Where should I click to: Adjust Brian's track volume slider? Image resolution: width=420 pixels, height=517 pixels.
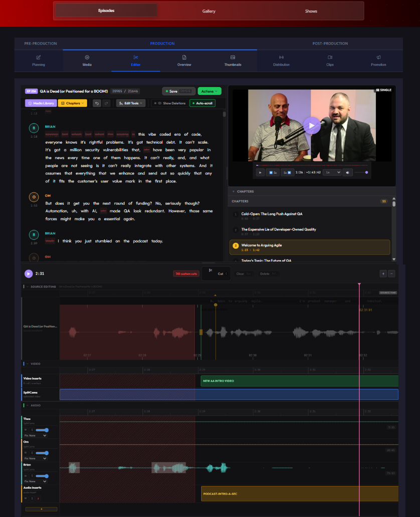coord(42,476)
